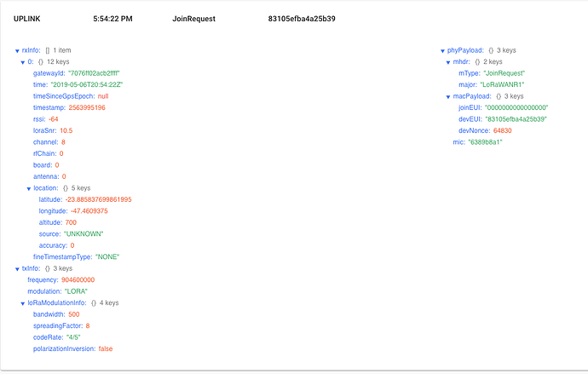The image size is (588, 374).
Task: Click the txInfo key label
Action: 31,268
